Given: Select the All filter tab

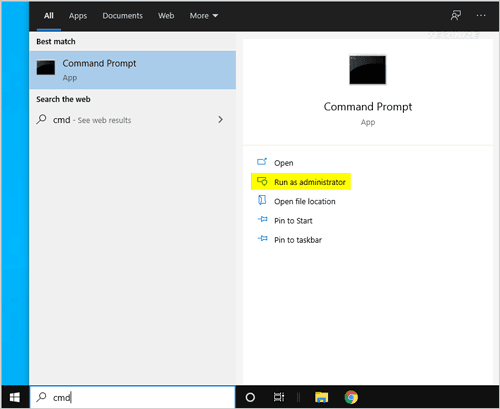Looking at the screenshot, I should point(49,16).
